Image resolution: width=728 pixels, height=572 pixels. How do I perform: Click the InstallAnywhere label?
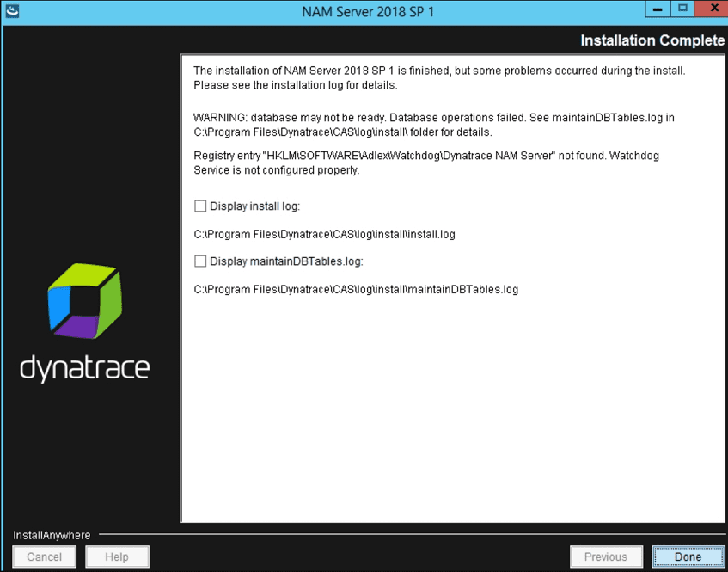click(52, 535)
